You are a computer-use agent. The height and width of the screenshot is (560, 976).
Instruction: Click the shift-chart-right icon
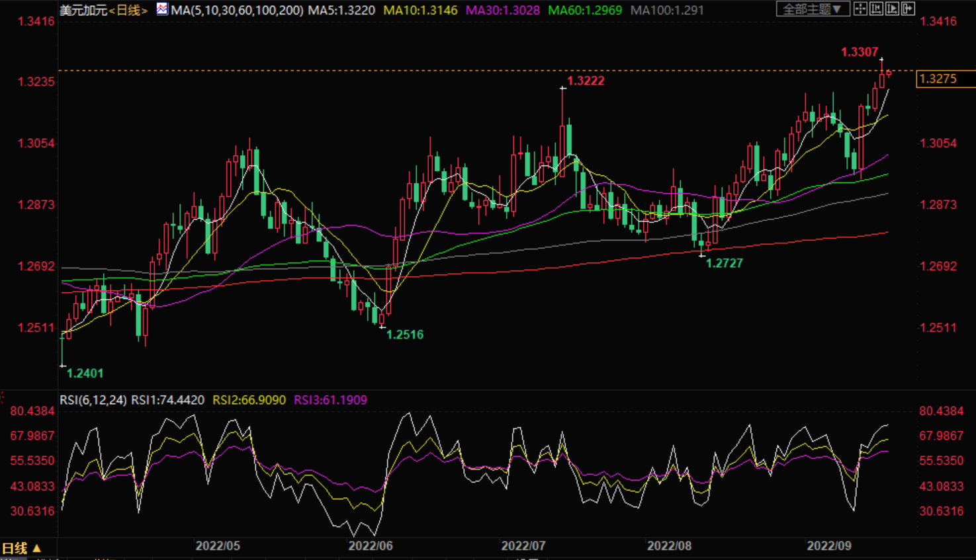click(908, 9)
